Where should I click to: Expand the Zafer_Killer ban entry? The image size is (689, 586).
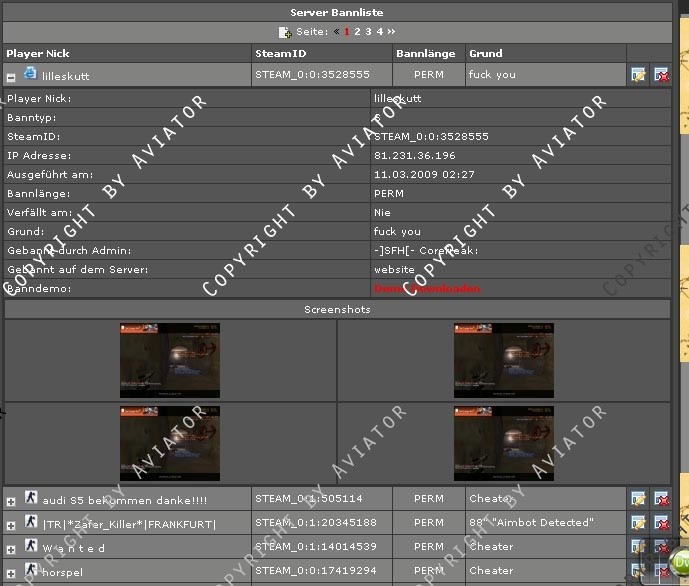pos(11,525)
